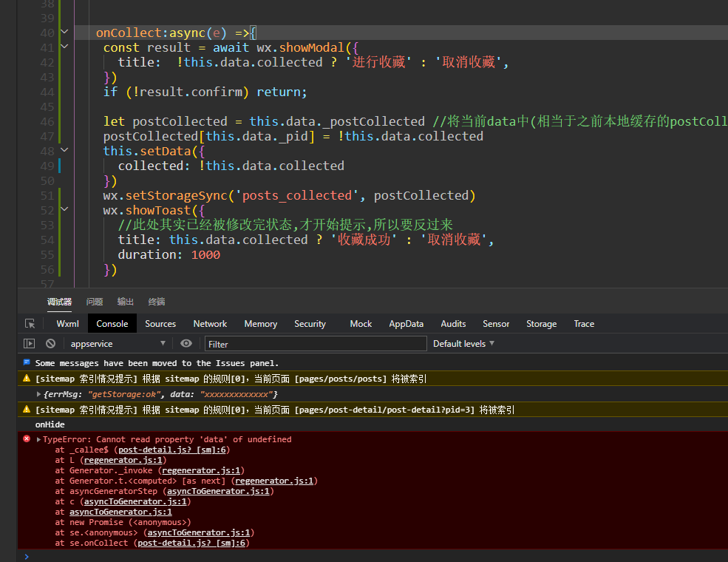Viewport: 728px width, 562px height.
Task: Fold the wx.showToast block at line 52
Action: 65,210
